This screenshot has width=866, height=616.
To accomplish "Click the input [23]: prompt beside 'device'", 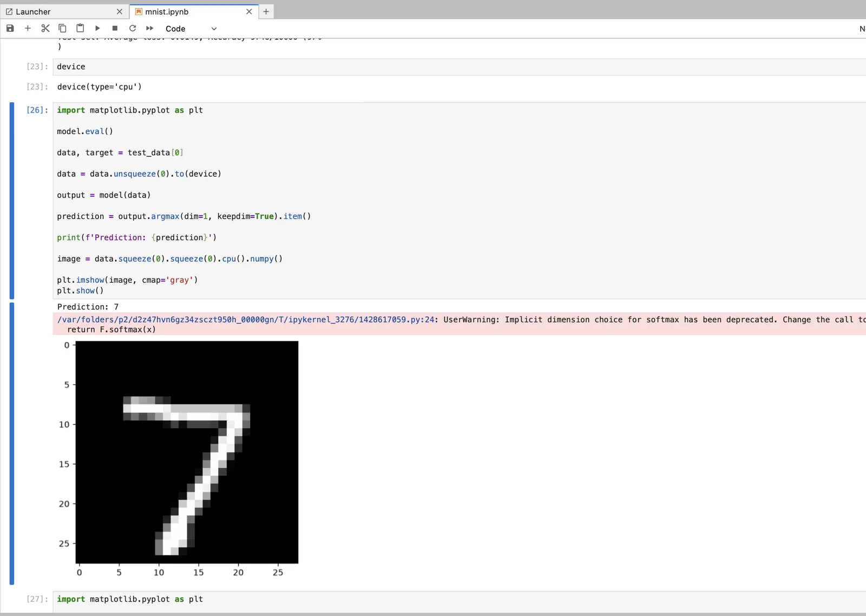I will (x=37, y=67).
